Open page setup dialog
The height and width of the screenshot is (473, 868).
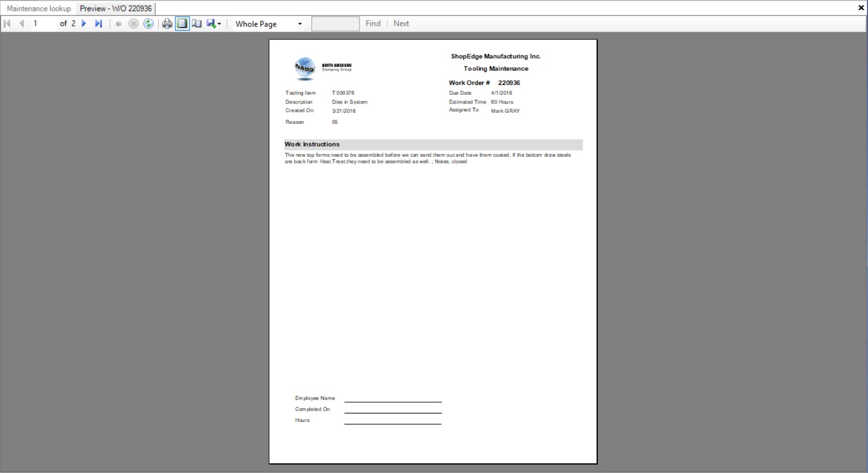pyautogui.click(x=197, y=23)
